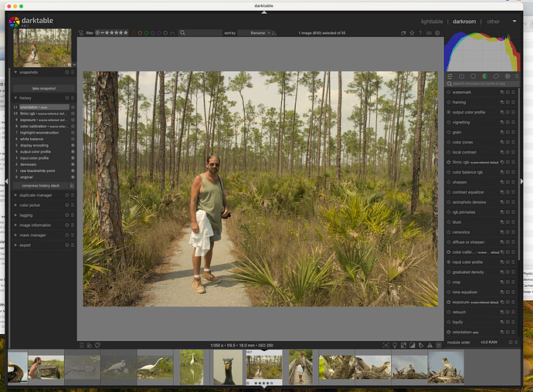Toggle focus peaking icon below image
Screen dimensions: 533x392
385,345
